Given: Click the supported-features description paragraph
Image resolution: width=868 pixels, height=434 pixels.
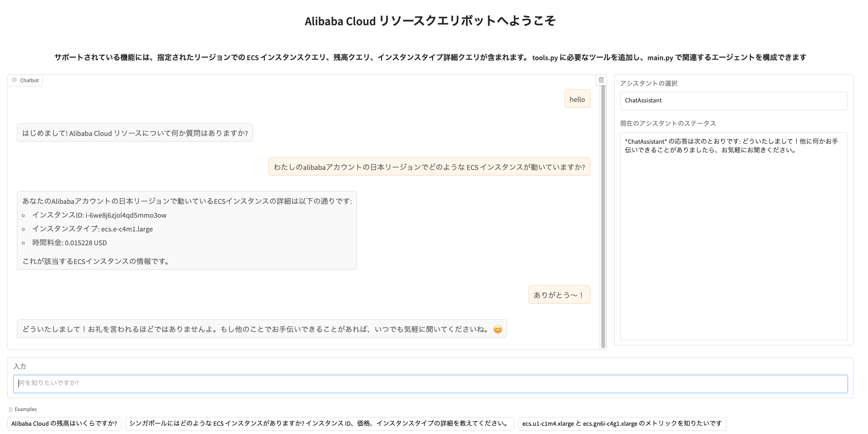Looking at the screenshot, I should (430, 57).
